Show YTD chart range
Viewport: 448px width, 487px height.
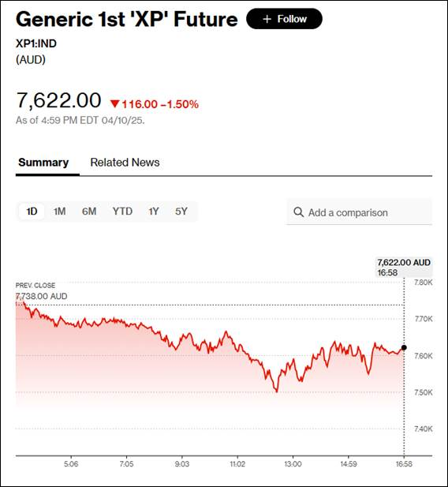coord(122,212)
